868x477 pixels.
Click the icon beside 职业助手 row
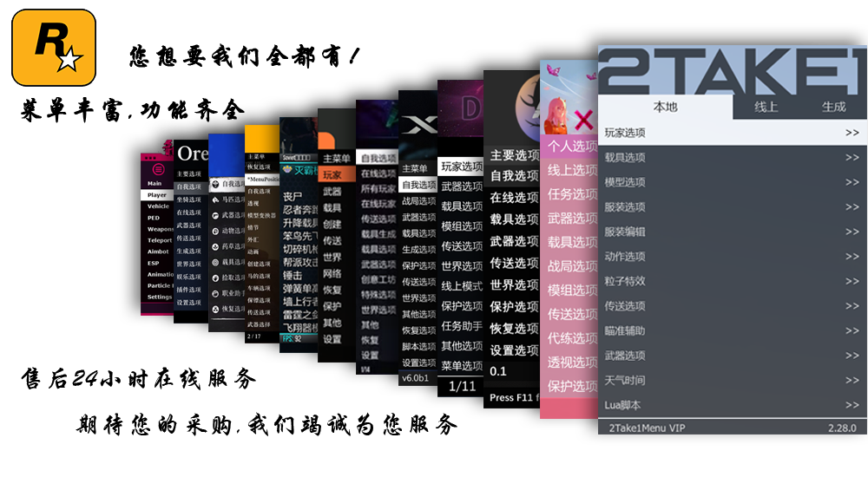(215, 294)
